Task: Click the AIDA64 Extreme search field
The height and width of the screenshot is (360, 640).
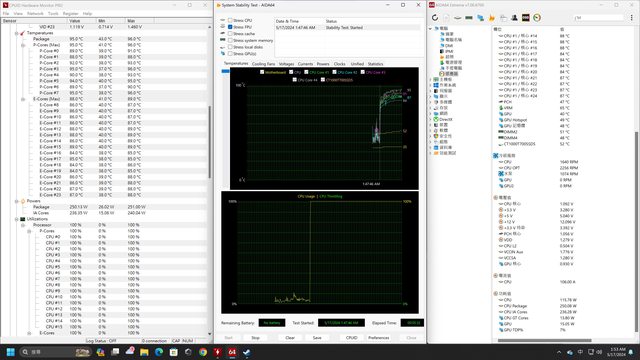Action: [599, 18]
